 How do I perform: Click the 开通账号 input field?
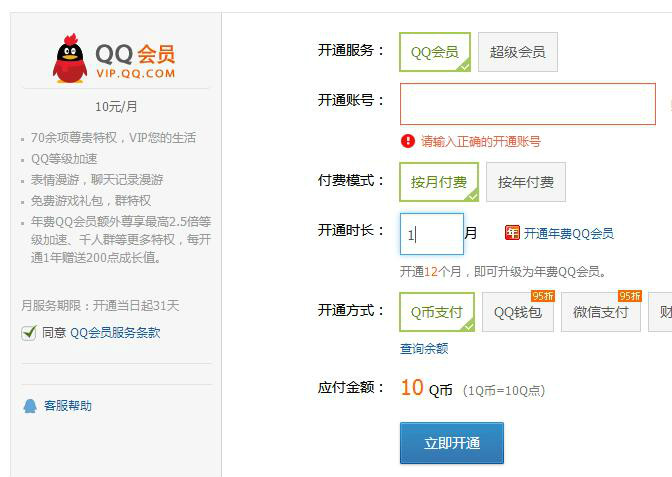pyautogui.click(x=528, y=104)
